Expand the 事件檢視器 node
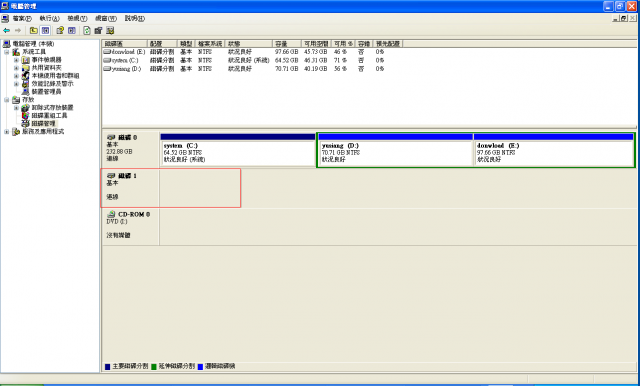The width and height of the screenshot is (640, 386). pos(16,60)
